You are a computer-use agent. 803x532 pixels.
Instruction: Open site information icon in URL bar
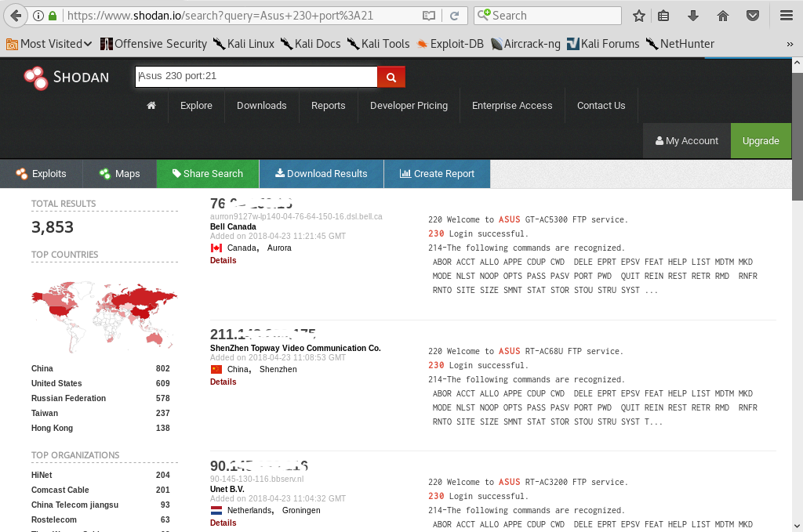38,16
